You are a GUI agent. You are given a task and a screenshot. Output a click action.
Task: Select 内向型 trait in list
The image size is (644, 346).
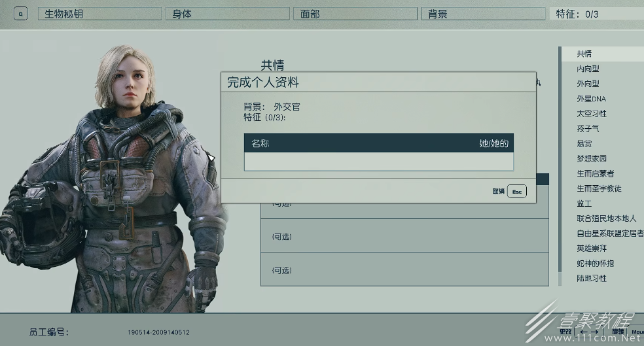pos(588,69)
